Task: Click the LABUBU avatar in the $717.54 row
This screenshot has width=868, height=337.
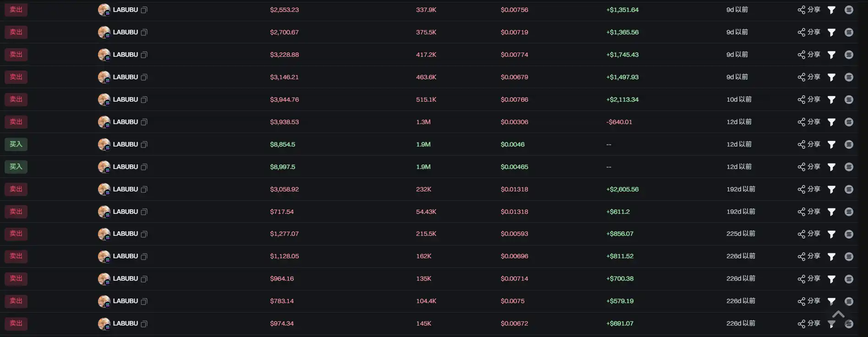Action: (x=104, y=212)
